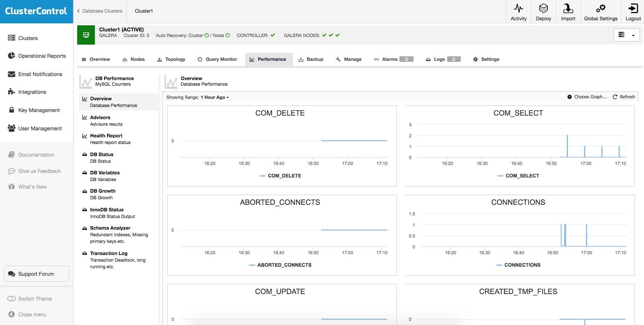Click the Refresh circular arrow icon
Screen dimensions: 644x325
[x=615, y=97]
